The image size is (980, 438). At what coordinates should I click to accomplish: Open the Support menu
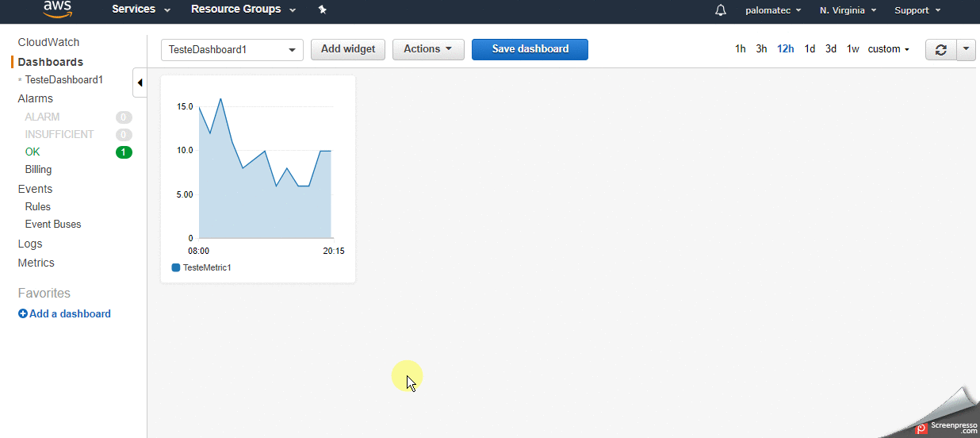click(917, 10)
